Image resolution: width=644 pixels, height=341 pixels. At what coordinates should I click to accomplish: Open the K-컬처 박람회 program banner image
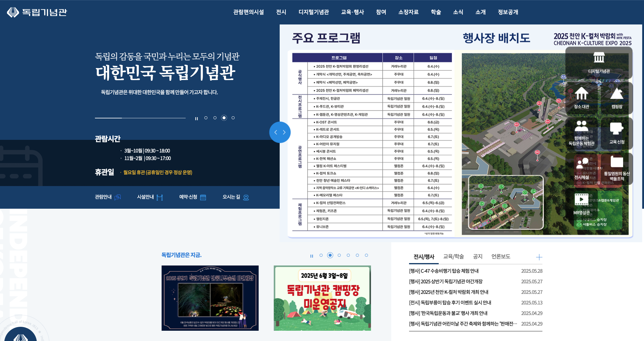pyautogui.click(x=461, y=133)
